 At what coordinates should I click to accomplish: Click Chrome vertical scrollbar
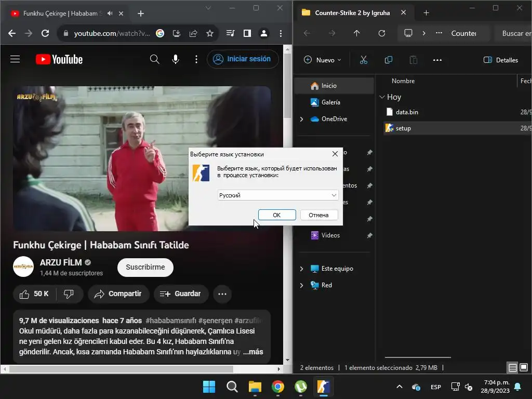pos(287,87)
